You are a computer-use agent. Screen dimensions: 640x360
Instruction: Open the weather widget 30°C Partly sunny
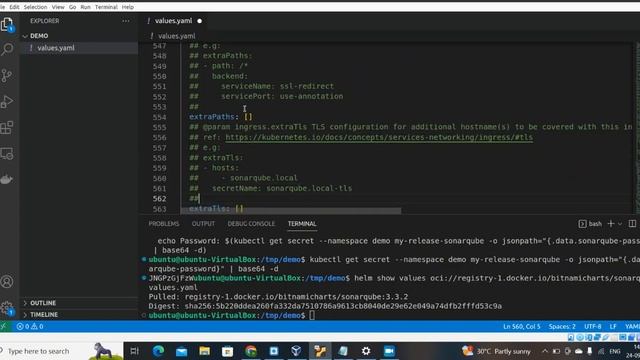coord(496,351)
